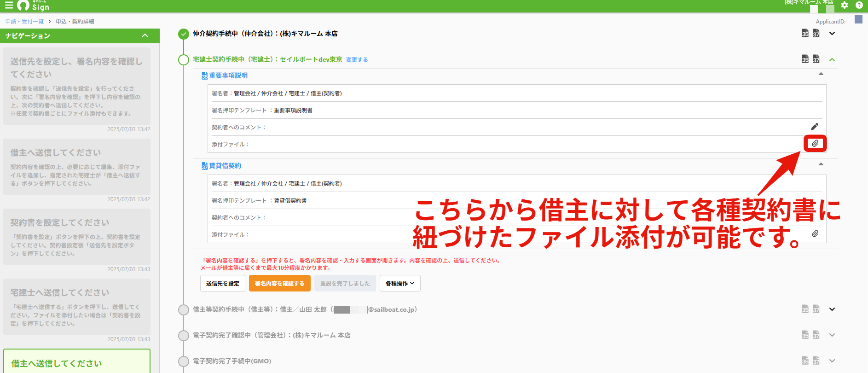
Task: Select the active 借主へ送信してください card
Action: pos(77,361)
